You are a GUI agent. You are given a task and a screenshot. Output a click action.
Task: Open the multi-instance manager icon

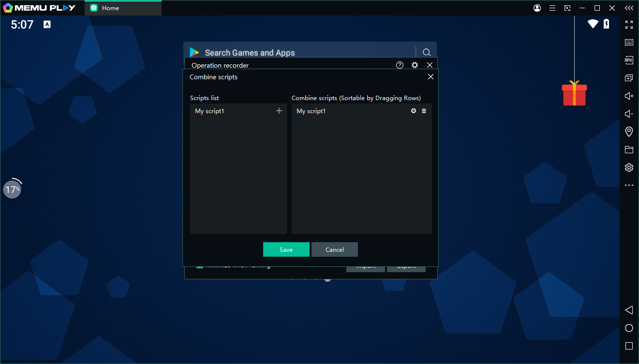pos(629,78)
